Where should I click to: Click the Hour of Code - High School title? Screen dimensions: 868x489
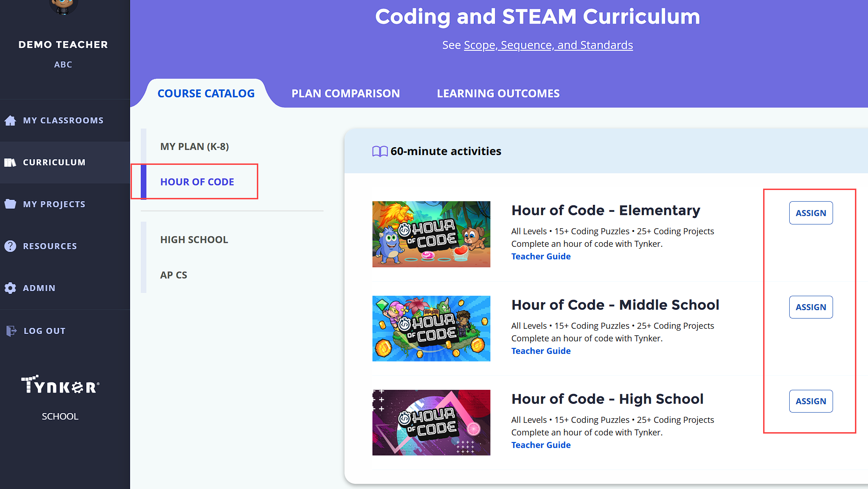coord(607,399)
